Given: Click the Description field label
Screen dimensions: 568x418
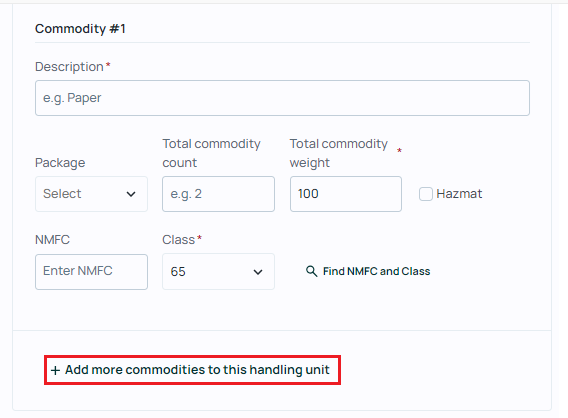Looking at the screenshot, I should (69, 67).
